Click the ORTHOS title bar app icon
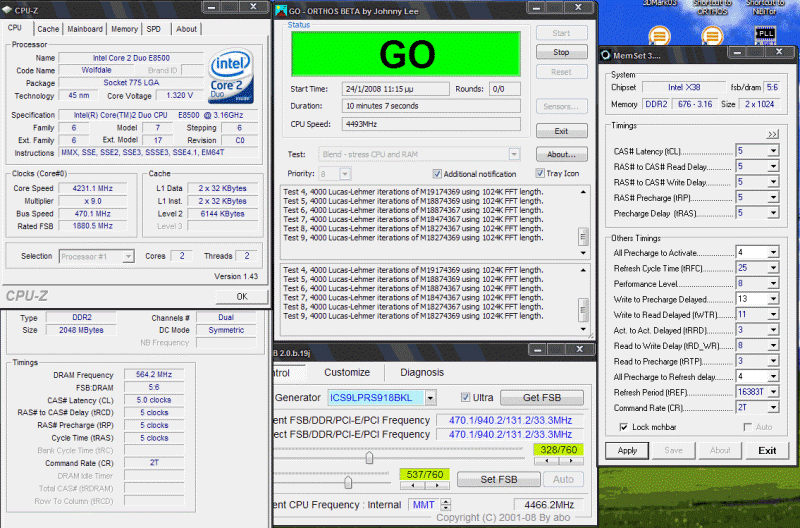The image size is (800, 528). coord(281,10)
